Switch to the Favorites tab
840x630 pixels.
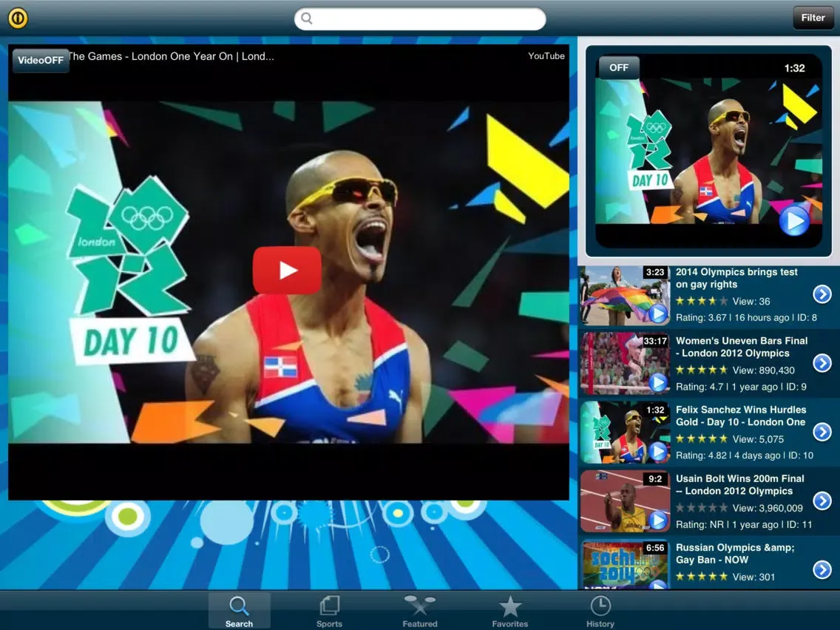510,612
